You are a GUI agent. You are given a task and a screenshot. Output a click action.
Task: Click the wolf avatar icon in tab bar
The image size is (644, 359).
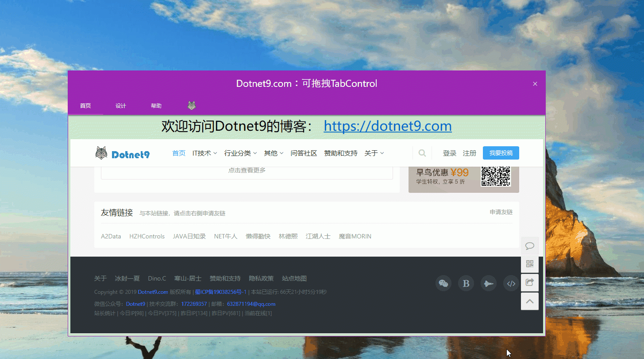(192, 105)
